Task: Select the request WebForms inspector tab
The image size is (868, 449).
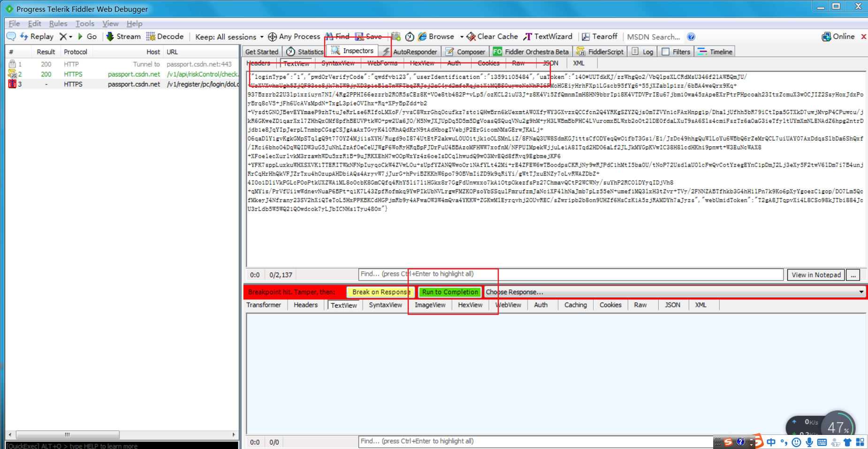Action: pos(382,63)
